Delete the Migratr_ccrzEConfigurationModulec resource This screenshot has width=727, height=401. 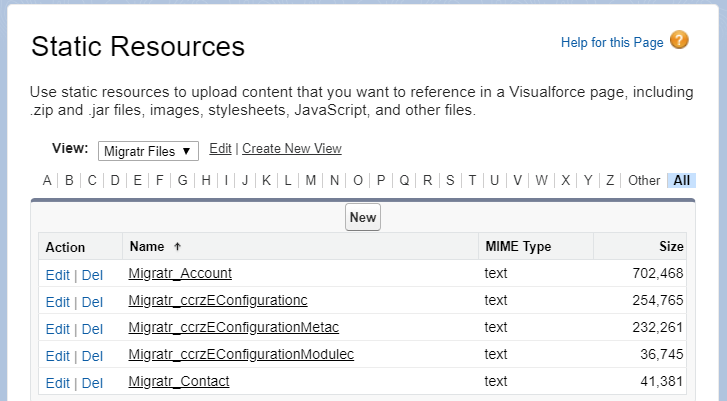(x=92, y=356)
